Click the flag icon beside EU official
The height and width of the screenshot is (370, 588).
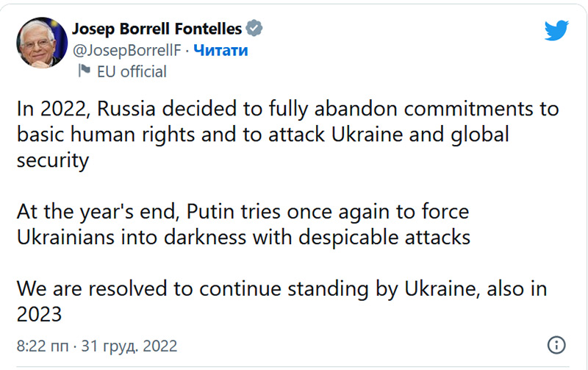pyautogui.click(x=85, y=71)
